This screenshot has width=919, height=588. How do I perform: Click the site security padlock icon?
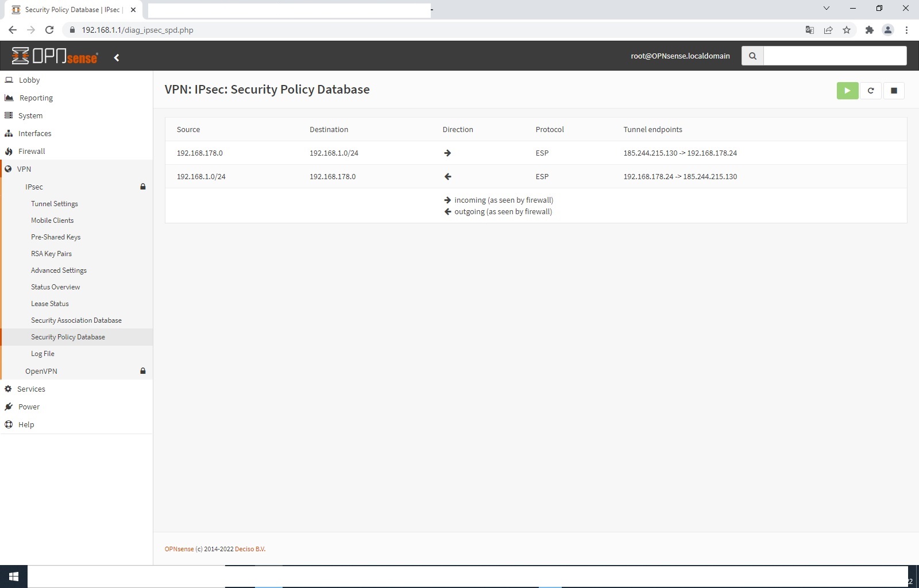(72, 30)
